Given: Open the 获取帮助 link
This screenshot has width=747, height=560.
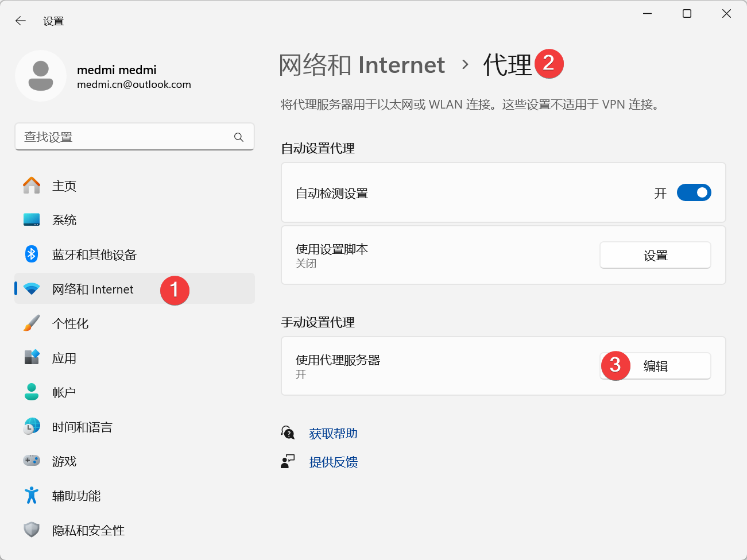Looking at the screenshot, I should [333, 434].
